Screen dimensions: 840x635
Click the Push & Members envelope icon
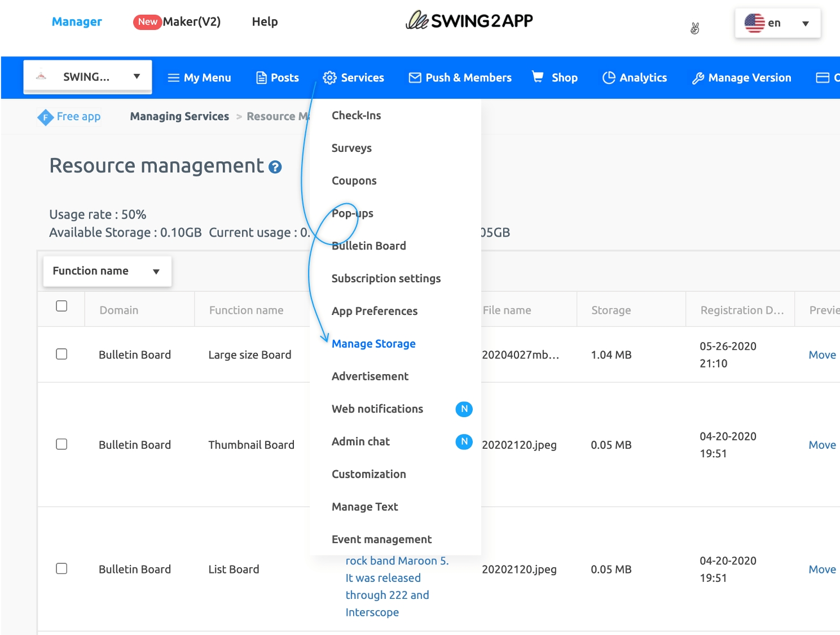(x=415, y=78)
